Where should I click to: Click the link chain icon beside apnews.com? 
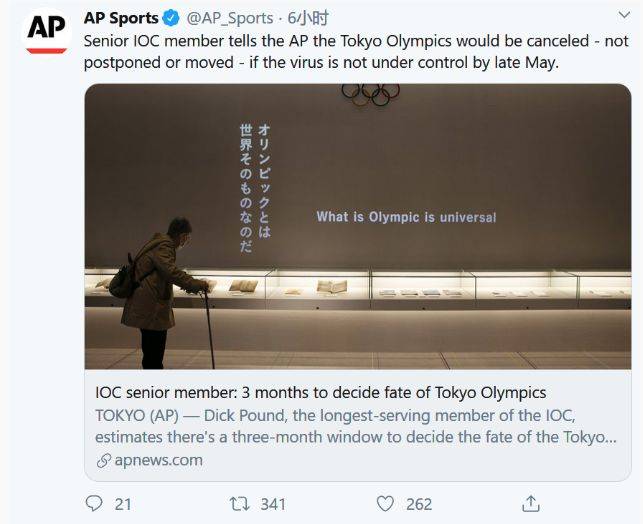click(104, 460)
